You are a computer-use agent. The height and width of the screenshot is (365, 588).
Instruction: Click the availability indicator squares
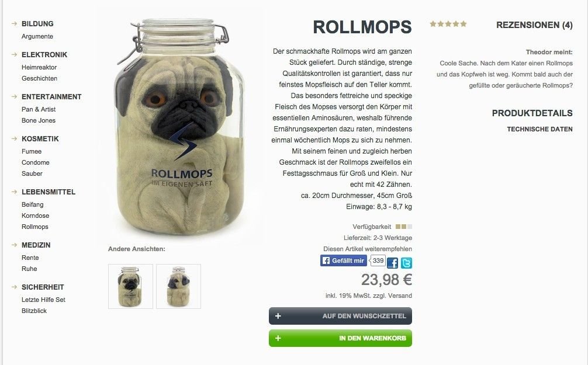pyautogui.click(x=404, y=227)
